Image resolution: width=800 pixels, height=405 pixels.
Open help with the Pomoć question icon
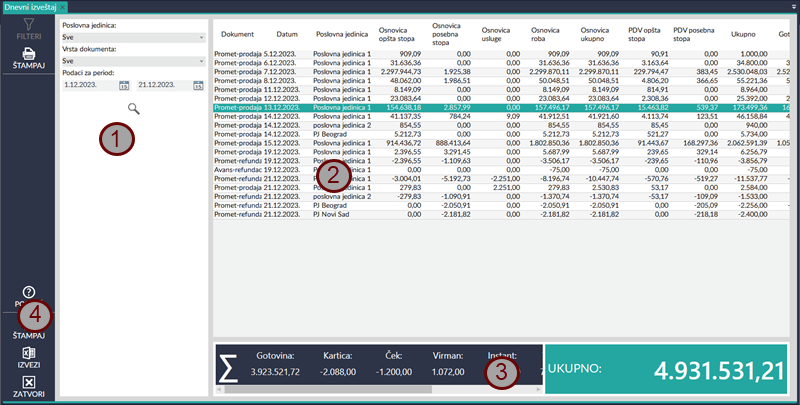pos(29,292)
